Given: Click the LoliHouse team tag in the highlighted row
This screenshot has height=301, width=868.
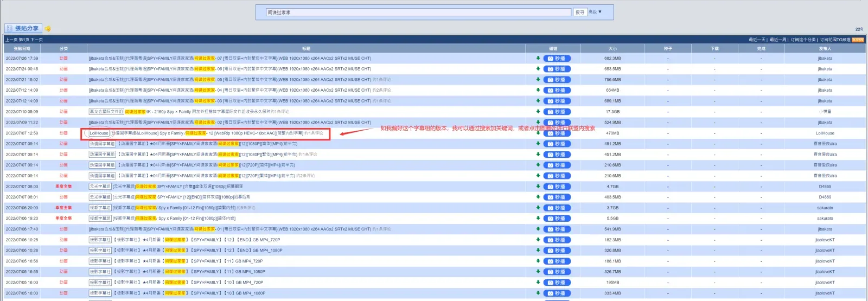Looking at the screenshot, I should (x=99, y=133).
